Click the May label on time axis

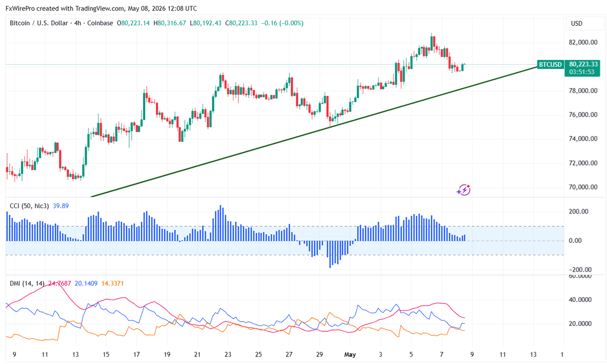[x=349, y=354]
